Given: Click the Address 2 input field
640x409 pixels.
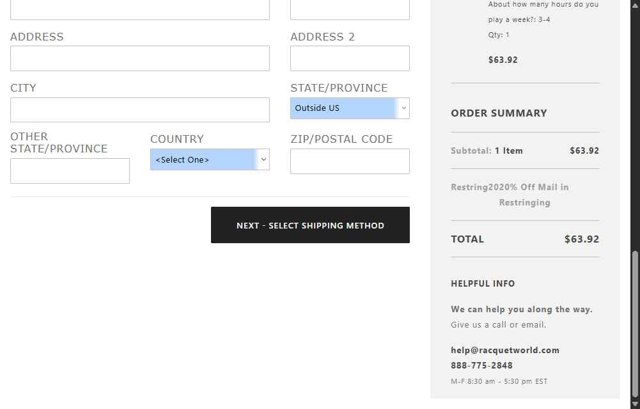Looking at the screenshot, I should click(x=350, y=58).
